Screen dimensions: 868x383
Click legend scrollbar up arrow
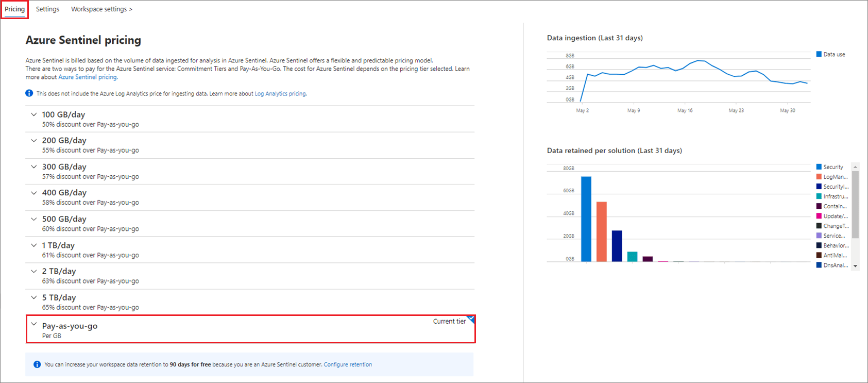856,167
